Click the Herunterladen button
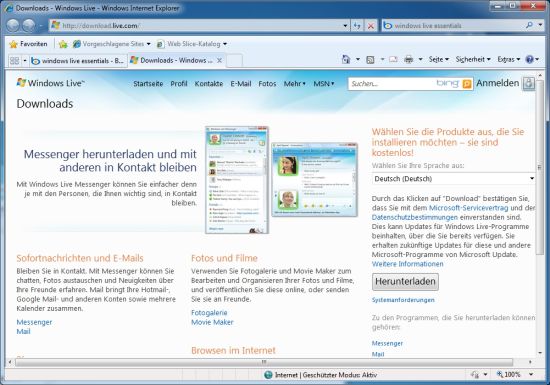Screen dimensions: 550x385 click(x=405, y=282)
